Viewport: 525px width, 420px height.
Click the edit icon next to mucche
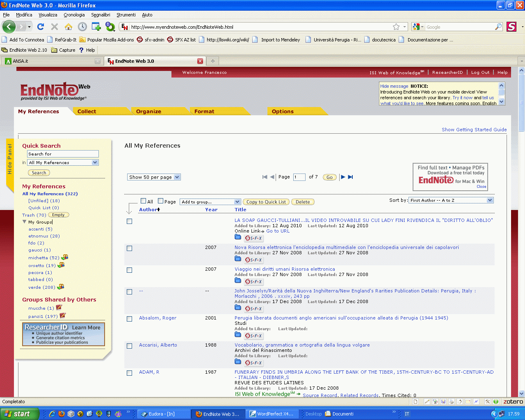[x=59, y=308]
